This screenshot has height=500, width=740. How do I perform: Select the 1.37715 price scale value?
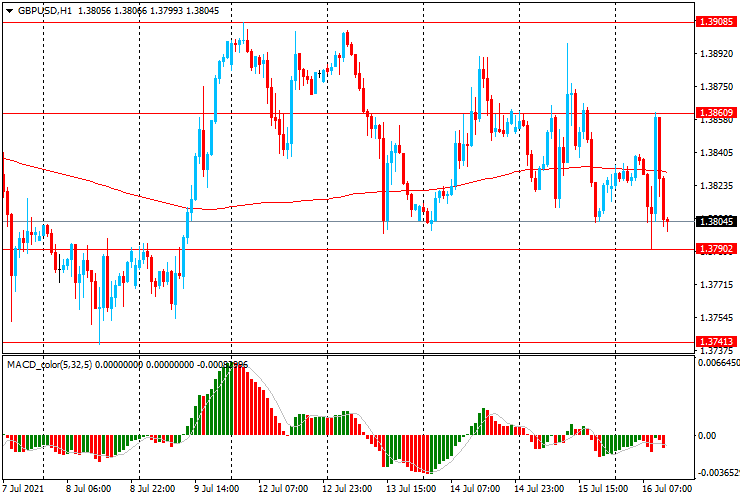[x=717, y=285]
